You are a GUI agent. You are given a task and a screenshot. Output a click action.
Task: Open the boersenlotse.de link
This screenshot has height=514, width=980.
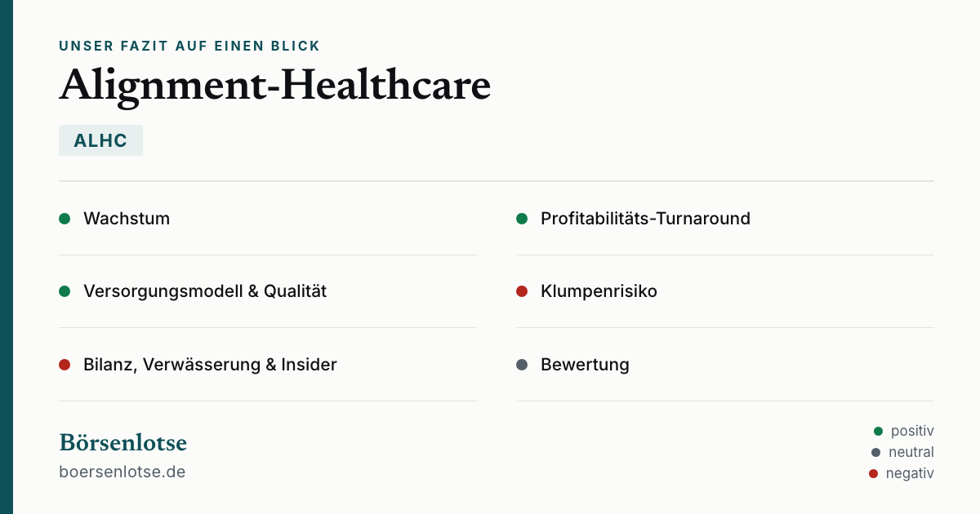[122, 472]
